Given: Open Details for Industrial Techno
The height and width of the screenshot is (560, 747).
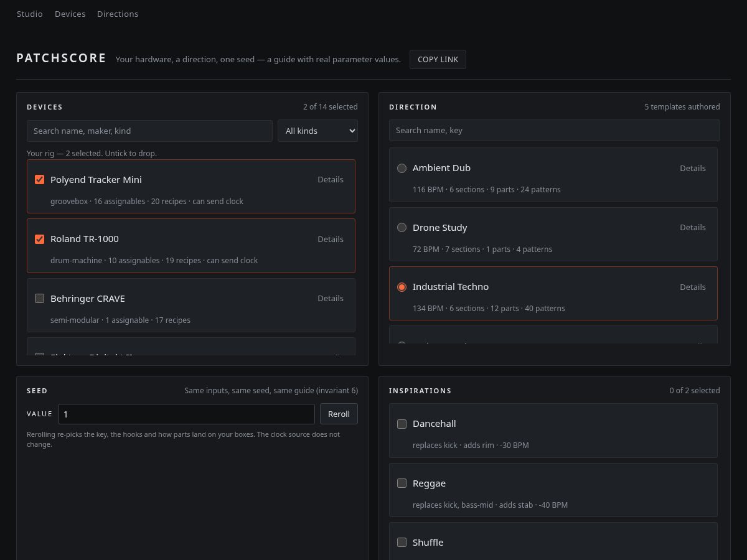Looking at the screenshot, I should pos(693,287).
